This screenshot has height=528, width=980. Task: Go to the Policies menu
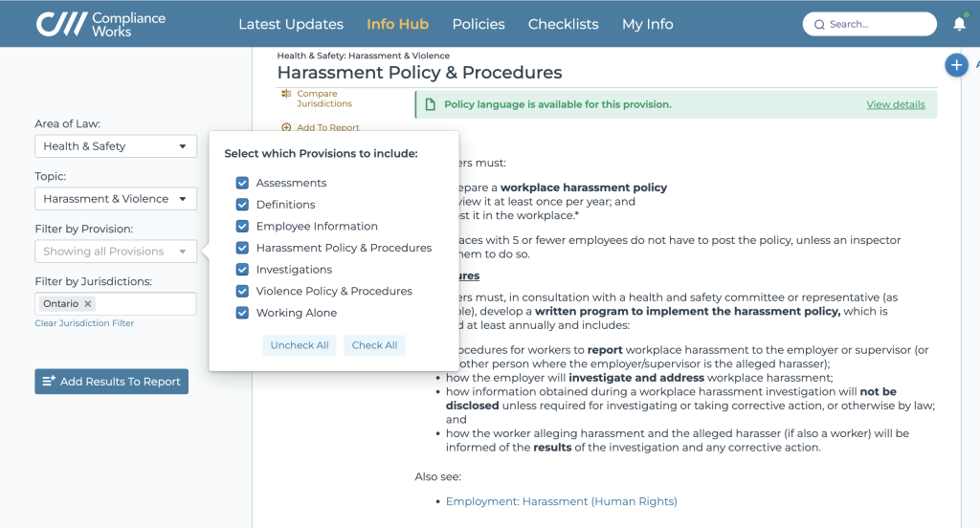479,24
